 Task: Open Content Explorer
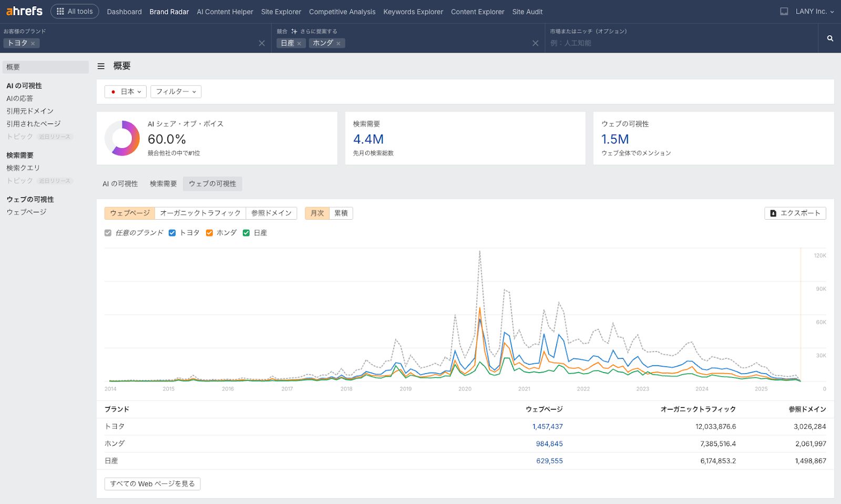tap(477, 12)
